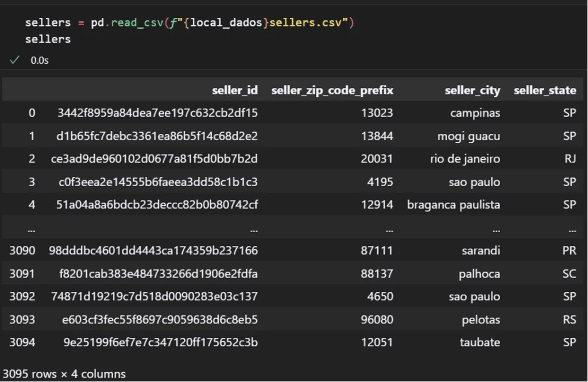Click zip code prefix 88137
The width and height of the screenshot is (588, 382).
(x=377, y=273)
